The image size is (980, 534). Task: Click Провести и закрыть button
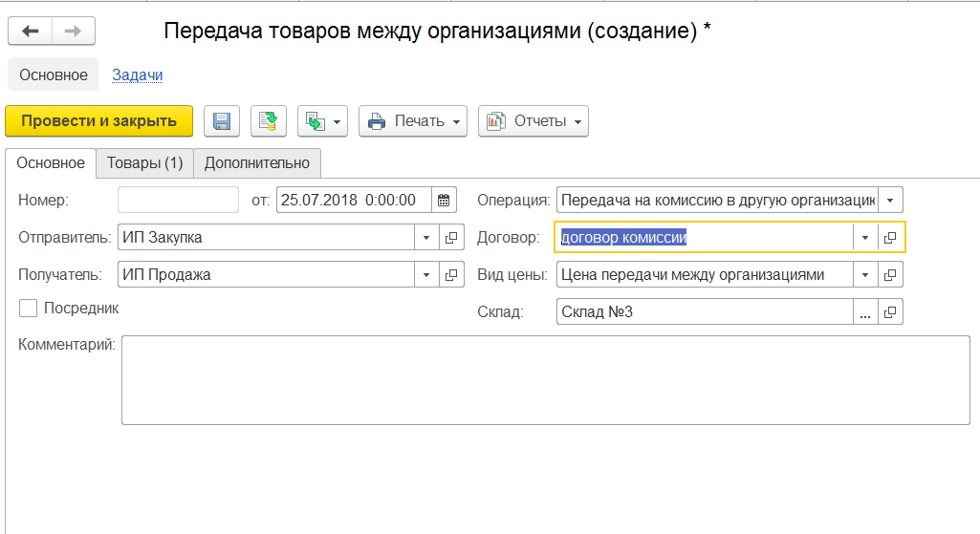tap(99, 121)
